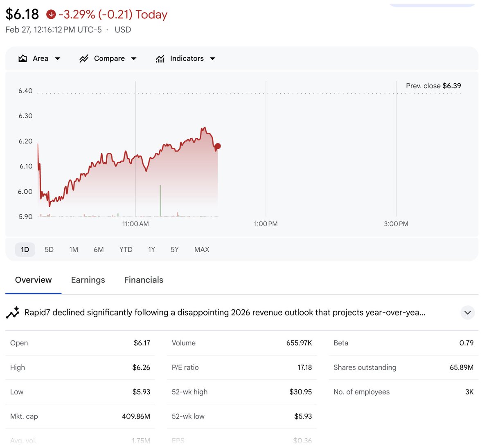Click the Shares outstanding value 65.89M
The height and width of the screenshot is (448, 491).
pos(462,367)
